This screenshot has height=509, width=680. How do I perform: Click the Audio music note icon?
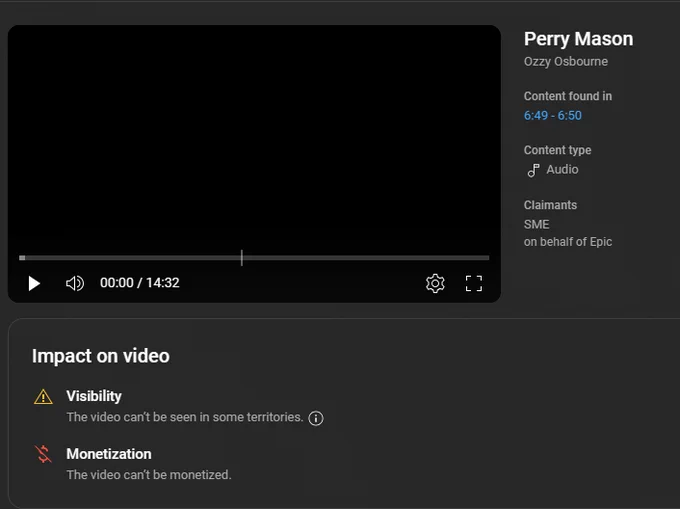533,170
